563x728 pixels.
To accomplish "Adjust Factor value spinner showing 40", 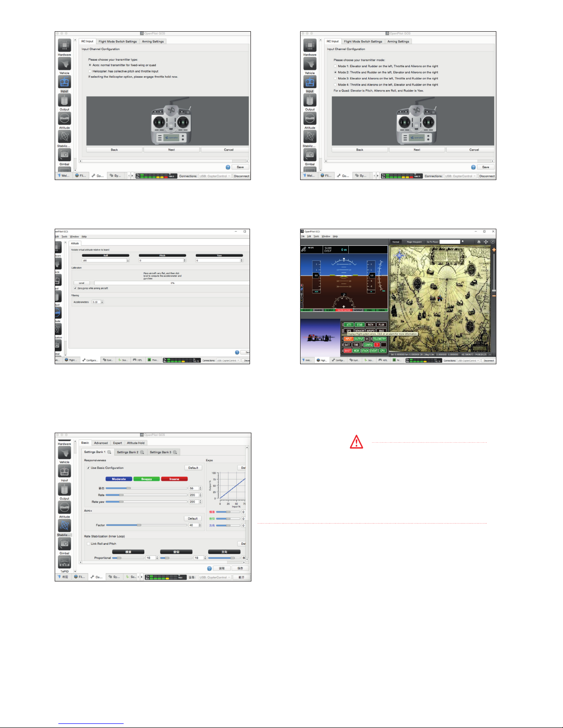I will click(x=195, y=525).
